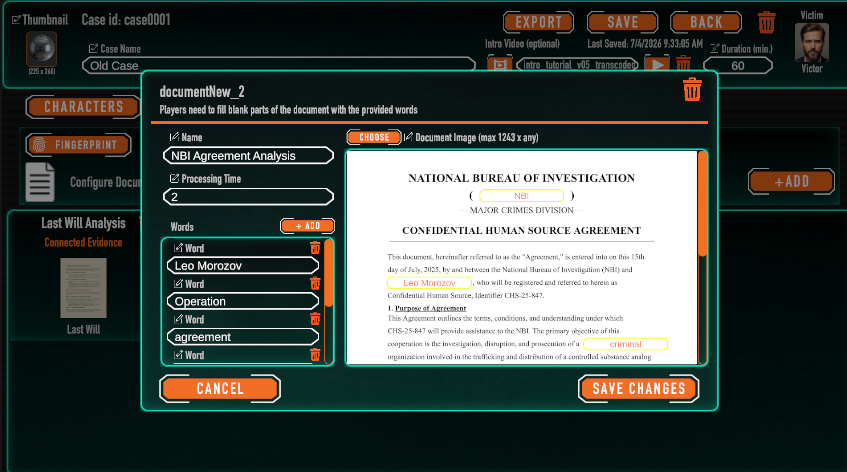The width and height of the screenshot is (847, 472).
Task: Click the Connected Evidence label
Action: pyautogui.click(x=83, y=242)
